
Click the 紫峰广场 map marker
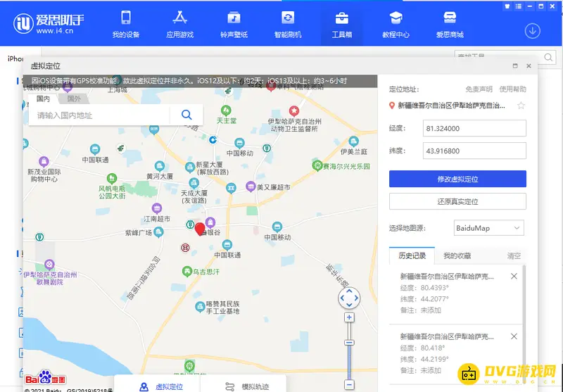tap(158, 232)
